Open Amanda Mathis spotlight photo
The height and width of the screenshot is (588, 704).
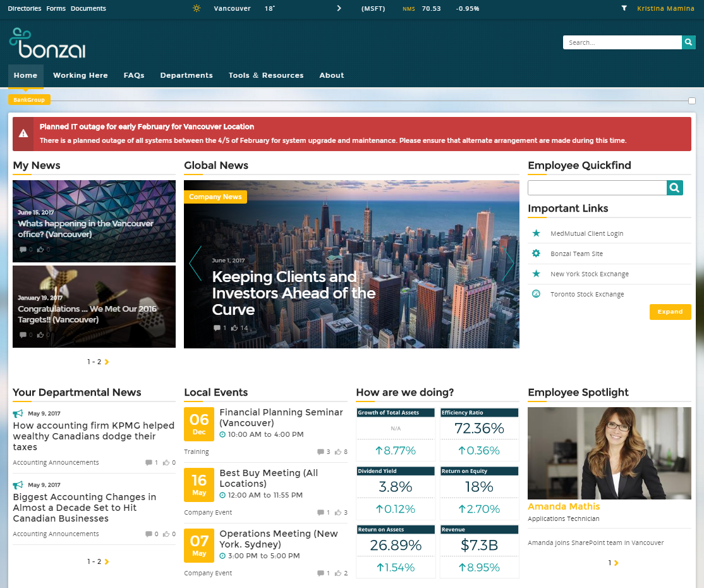[609, 453]
